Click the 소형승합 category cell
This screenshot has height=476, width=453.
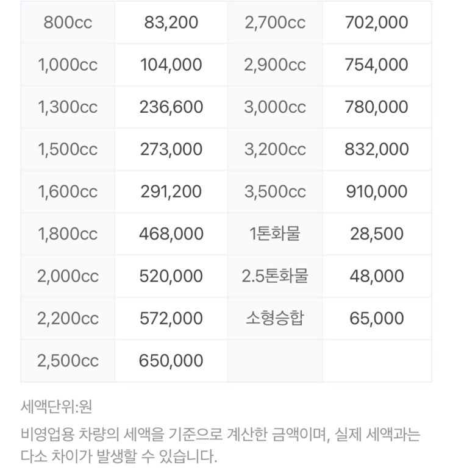pos(275,318)
